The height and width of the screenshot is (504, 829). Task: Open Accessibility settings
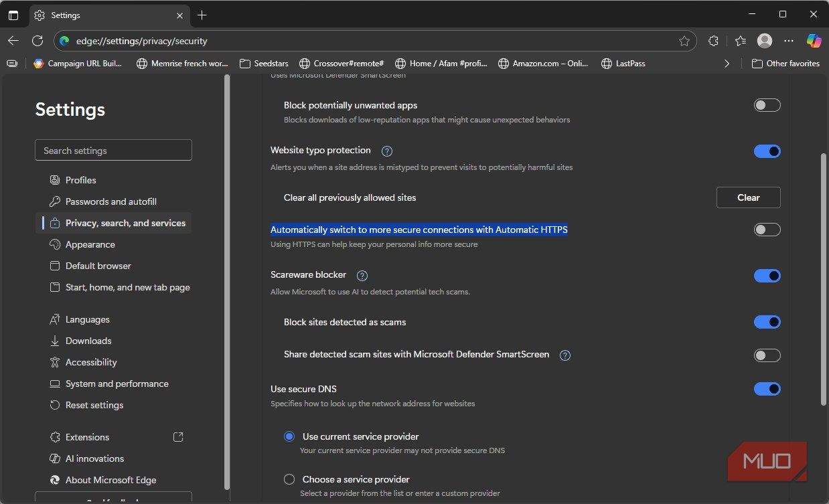[113, 362]
